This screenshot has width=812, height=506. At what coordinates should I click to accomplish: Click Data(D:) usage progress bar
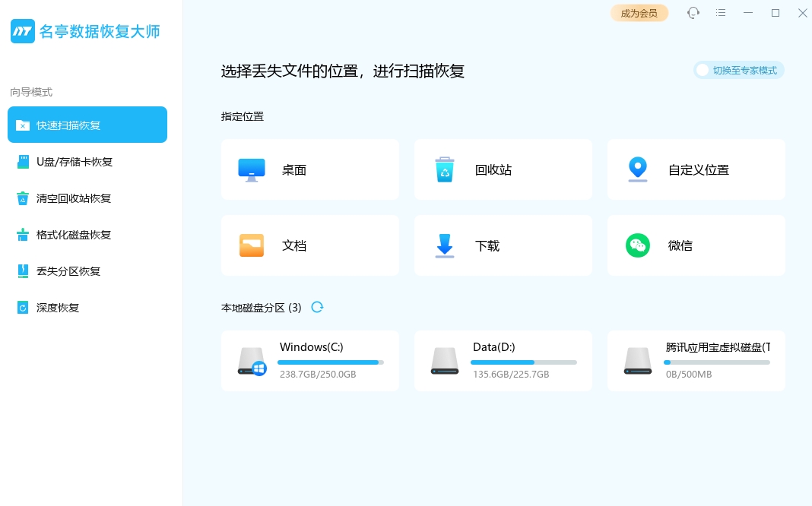point(524,362)
